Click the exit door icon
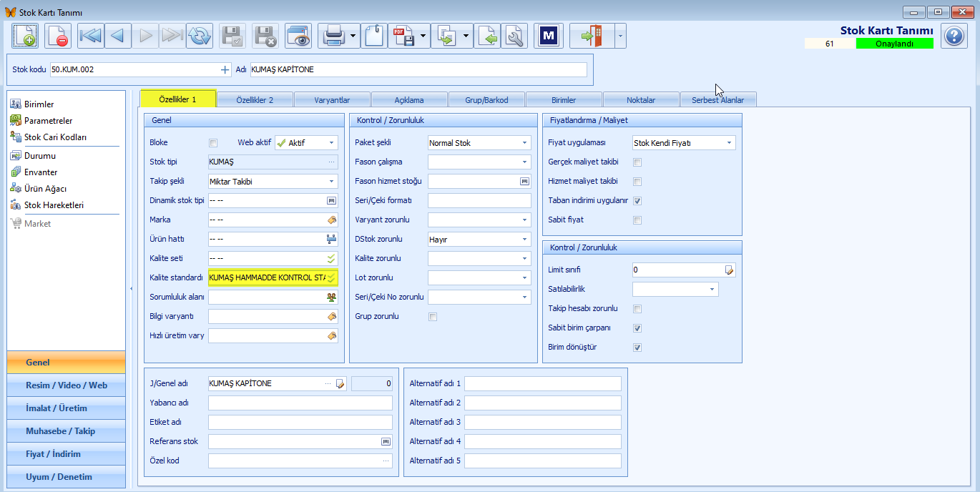 (592, 35)
